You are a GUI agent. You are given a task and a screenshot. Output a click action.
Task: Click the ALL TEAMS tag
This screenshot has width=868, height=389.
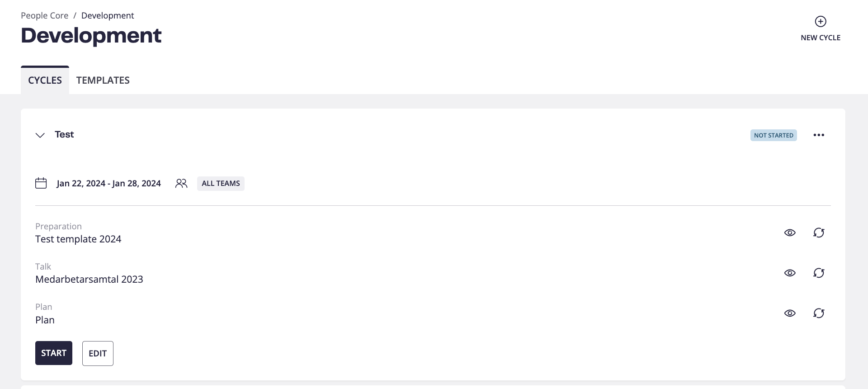(221, 183)
